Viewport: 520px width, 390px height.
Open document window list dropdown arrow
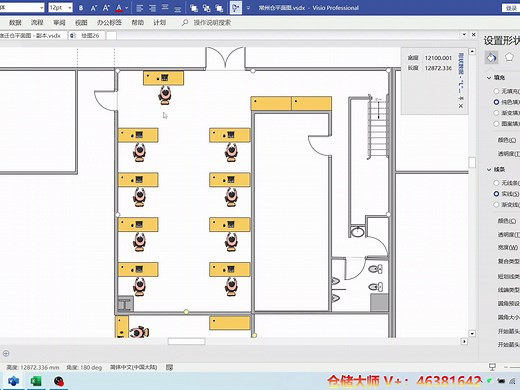coord(464,35)
